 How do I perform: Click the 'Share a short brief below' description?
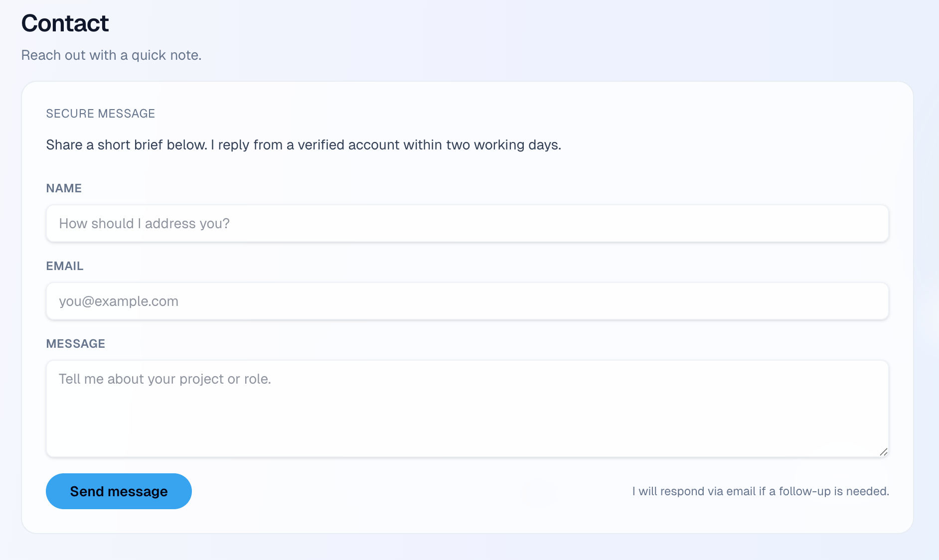[x=304, y=145]
